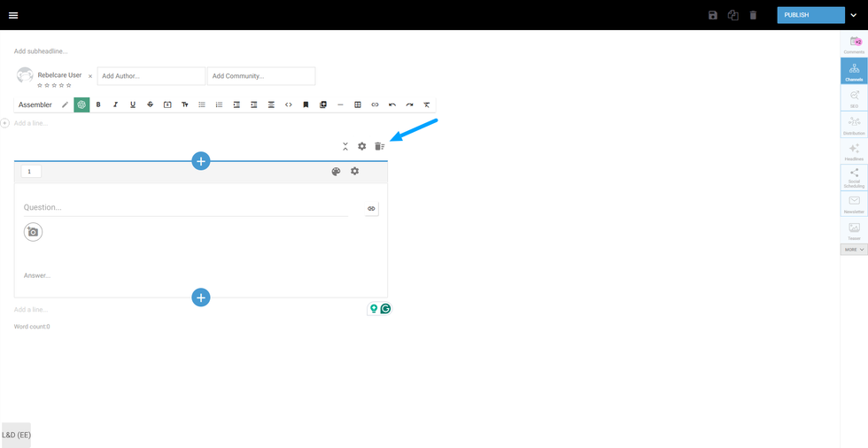Add an image with the camera icon

34,232
